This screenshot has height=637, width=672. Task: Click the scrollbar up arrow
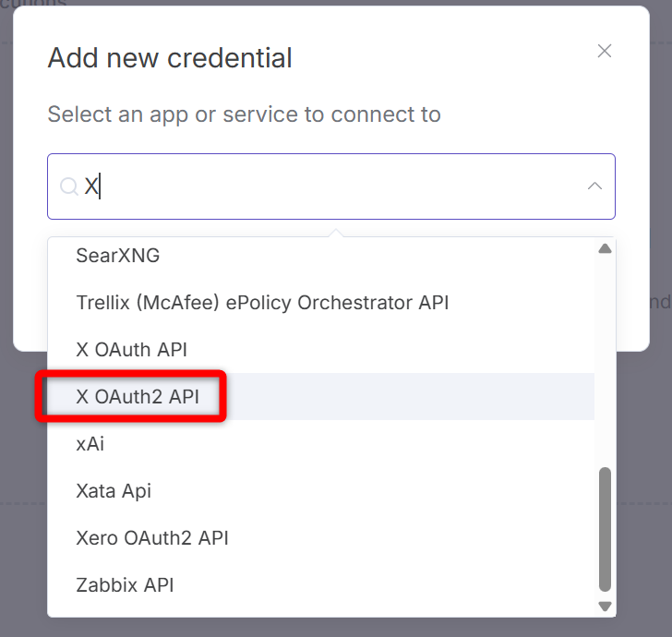(x=605, y=248)
